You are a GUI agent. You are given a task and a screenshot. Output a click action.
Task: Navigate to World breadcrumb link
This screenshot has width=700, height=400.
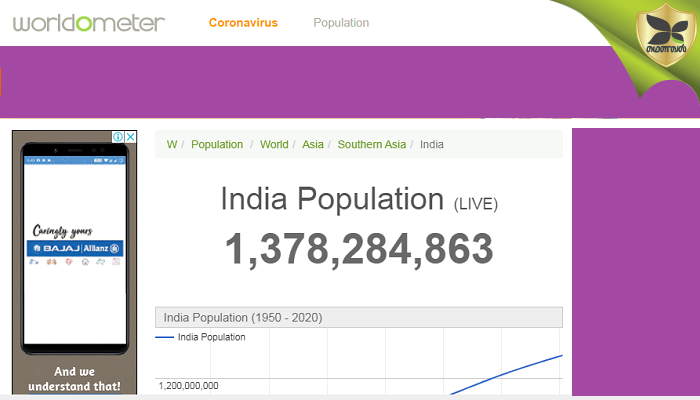point(274,144)
